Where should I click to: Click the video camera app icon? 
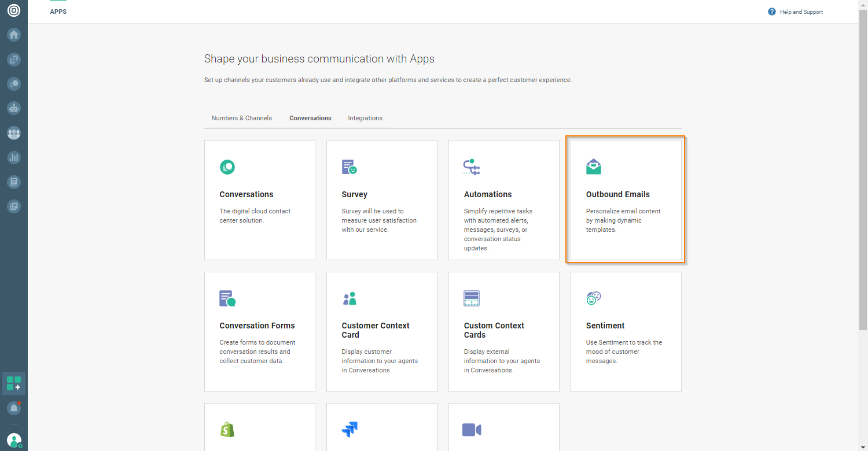pyautogui.click(x=472, y=430)
